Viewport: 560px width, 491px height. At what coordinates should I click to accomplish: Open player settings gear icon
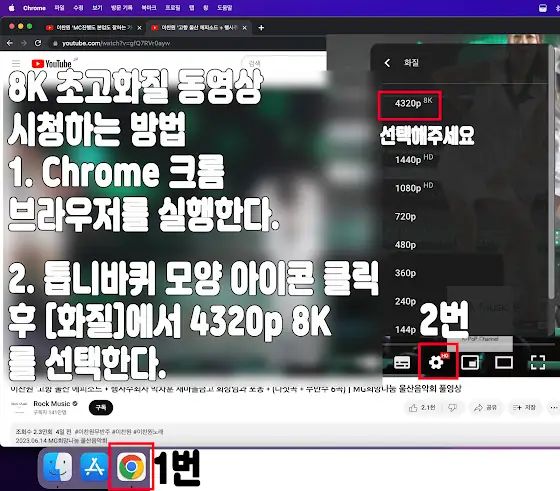437,362
